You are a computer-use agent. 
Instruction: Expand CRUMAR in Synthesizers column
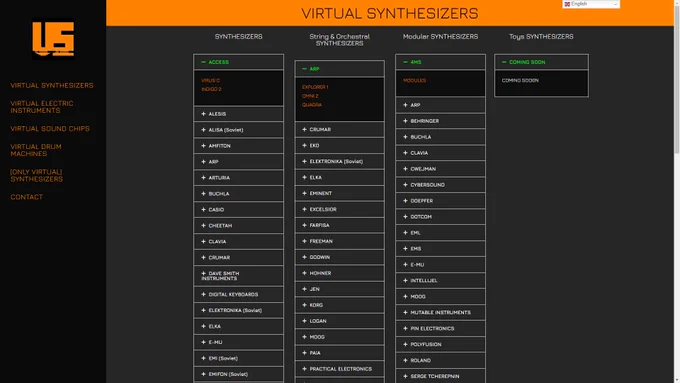point(239,257)
